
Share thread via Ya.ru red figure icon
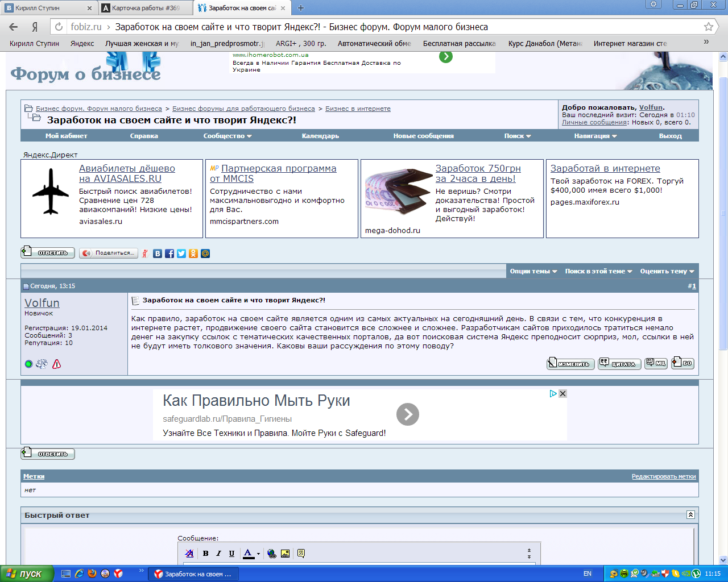tap(145, 253)
